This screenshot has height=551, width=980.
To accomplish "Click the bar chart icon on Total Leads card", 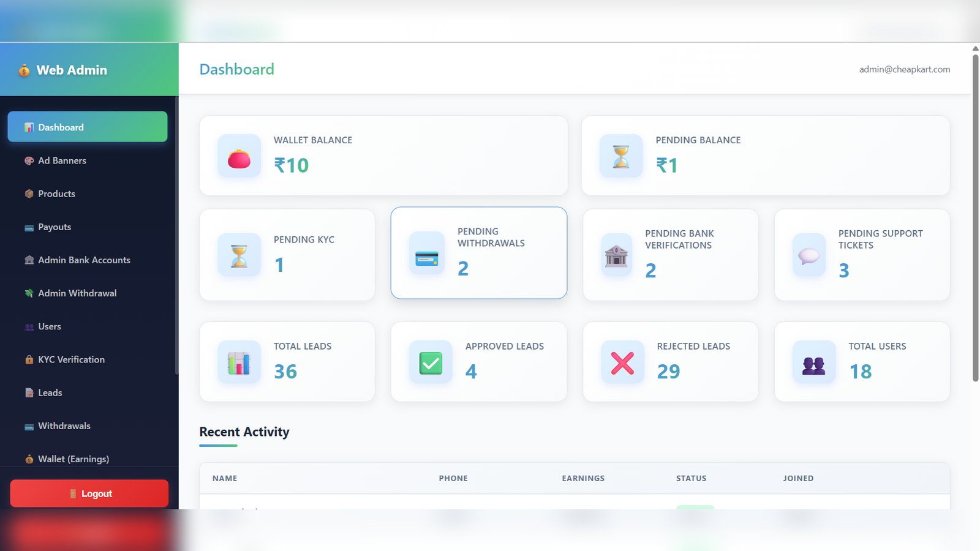I will click(239, 363).
